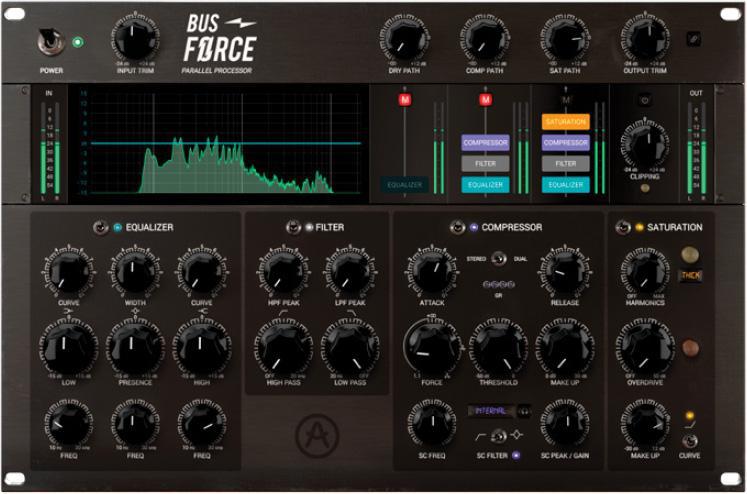Enable the dry path EQUALIZER block
747x494 pixels.
coord(404,185)
